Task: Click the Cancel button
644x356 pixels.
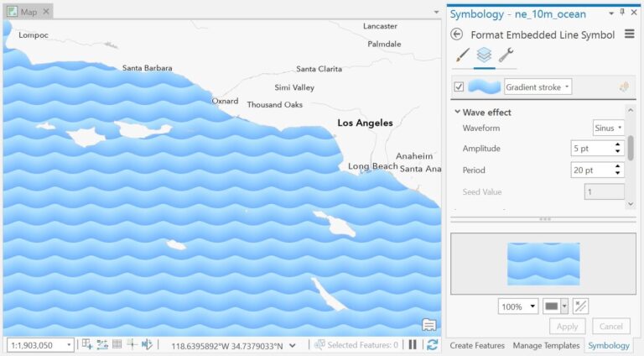Action: point(610,326)
